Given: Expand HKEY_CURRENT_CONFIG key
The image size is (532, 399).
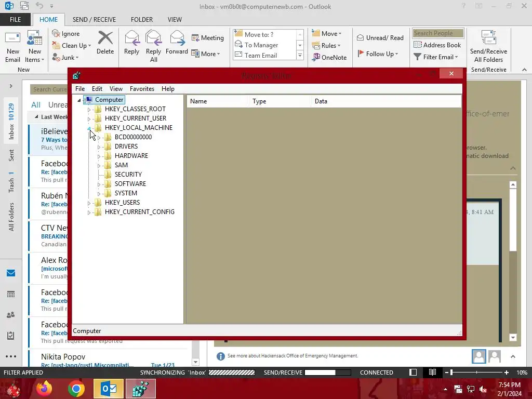Looking at the screenshot, I should (x=89, y=212).
